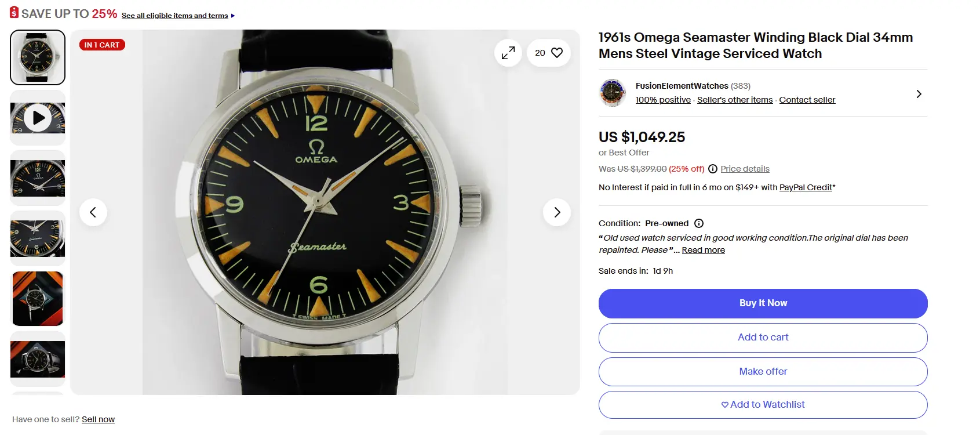Toggle the heart to favorite this watch
The height and width of the screenshot is (435, 980).
pos(556,53)
